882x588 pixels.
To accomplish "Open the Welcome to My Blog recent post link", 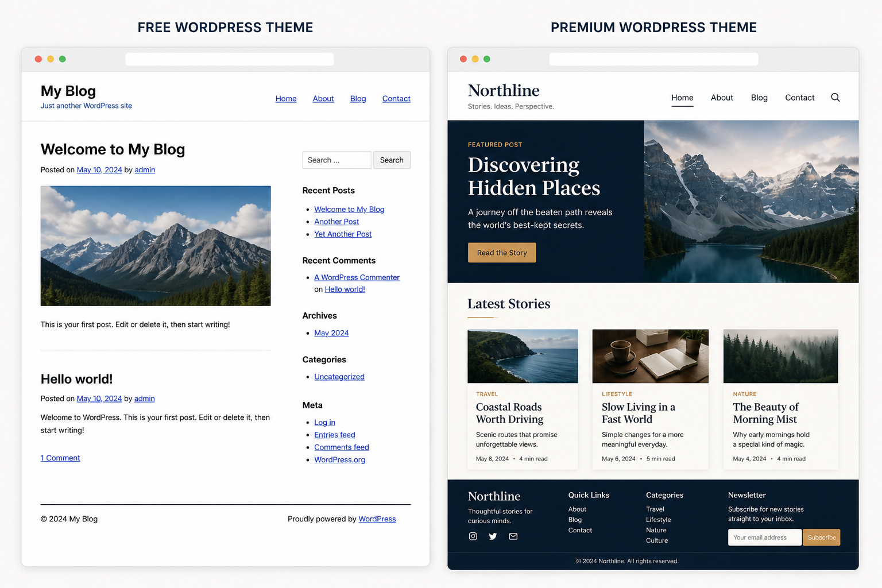I will click(x=349, y=210).
